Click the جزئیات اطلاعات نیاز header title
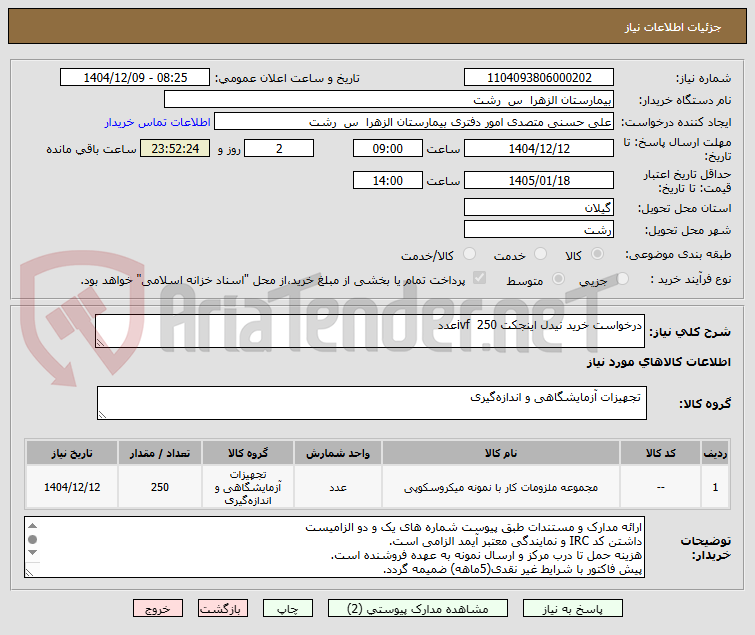Screen dimensions: 755x635 point(673,27)
